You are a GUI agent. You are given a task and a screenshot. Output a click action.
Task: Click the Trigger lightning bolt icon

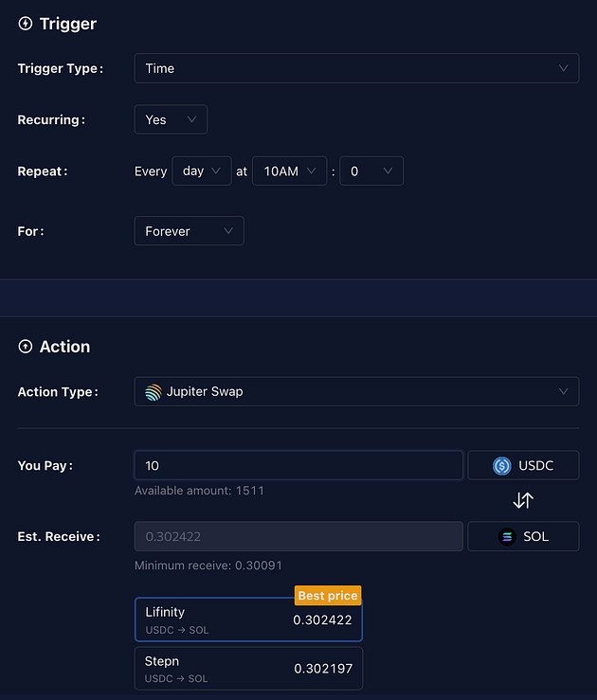point(26,24)
